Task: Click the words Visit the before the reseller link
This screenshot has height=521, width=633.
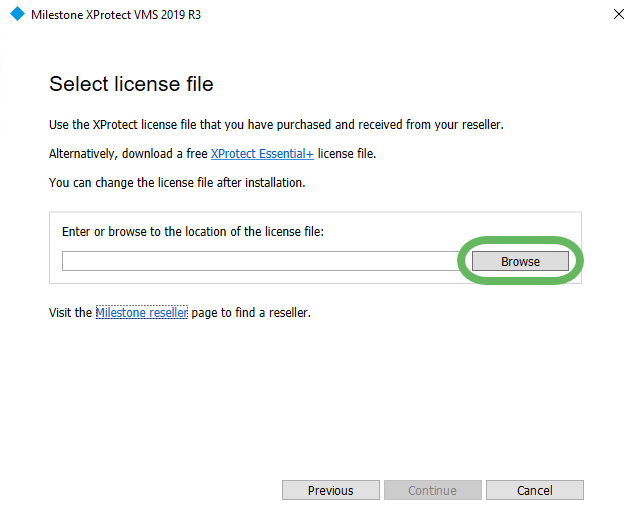Action: click(x=70, y=312)
